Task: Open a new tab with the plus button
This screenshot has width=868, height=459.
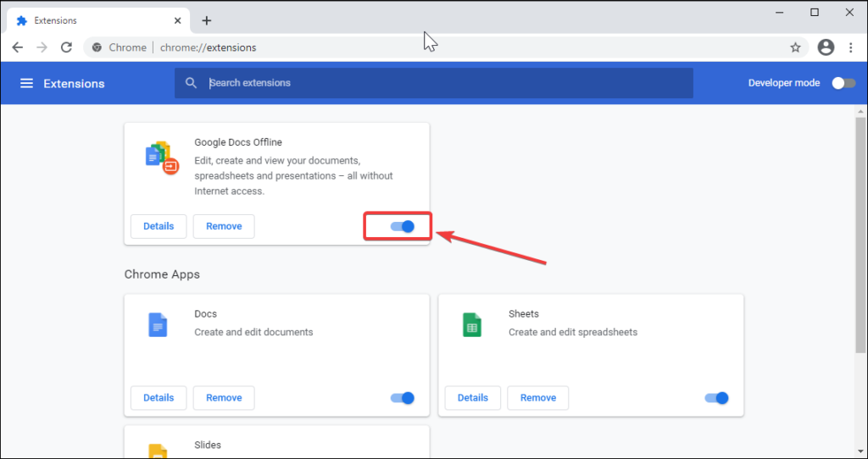Action: pyautogui.click(x=207, y=21)
